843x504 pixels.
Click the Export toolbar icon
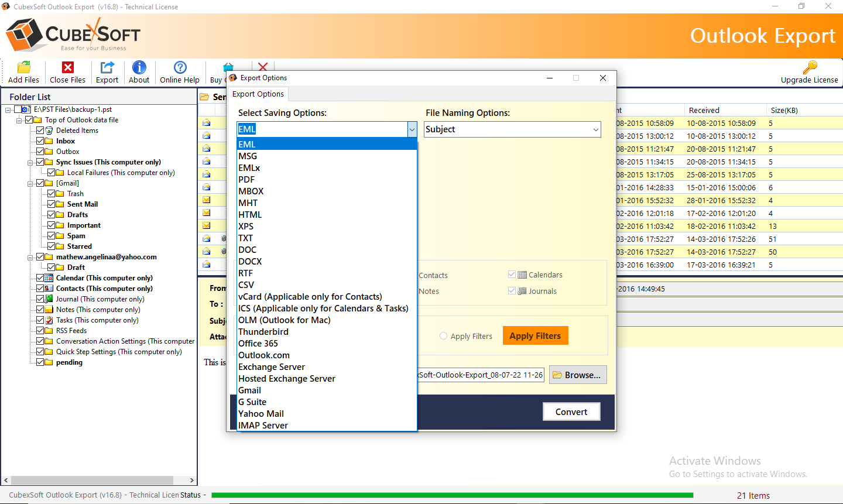[x=107, y=67]
